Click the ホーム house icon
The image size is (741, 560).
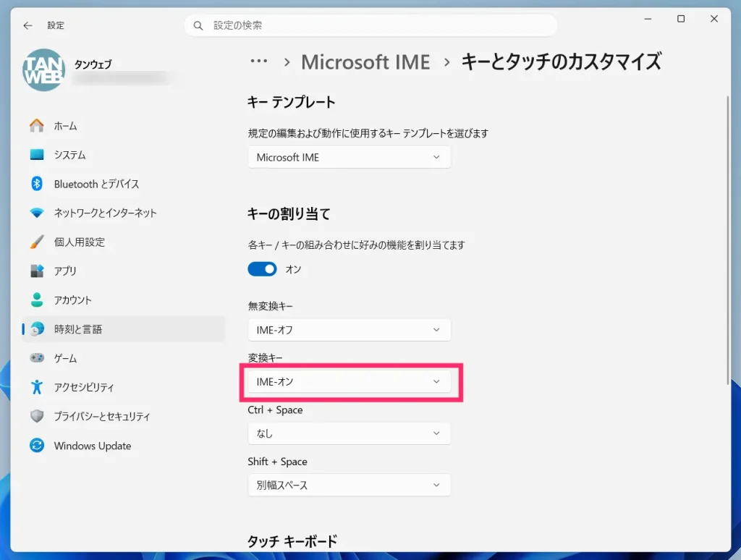[x=37, y=126]
